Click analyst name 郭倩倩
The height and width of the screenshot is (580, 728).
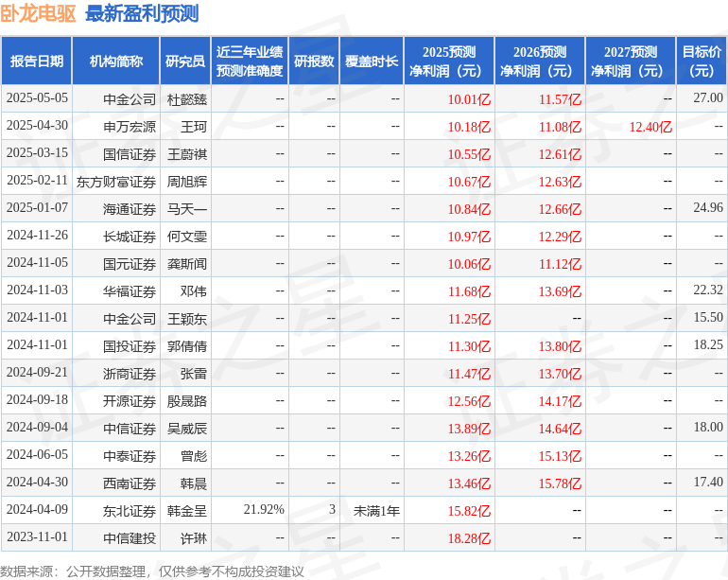[x=187, y=346]
